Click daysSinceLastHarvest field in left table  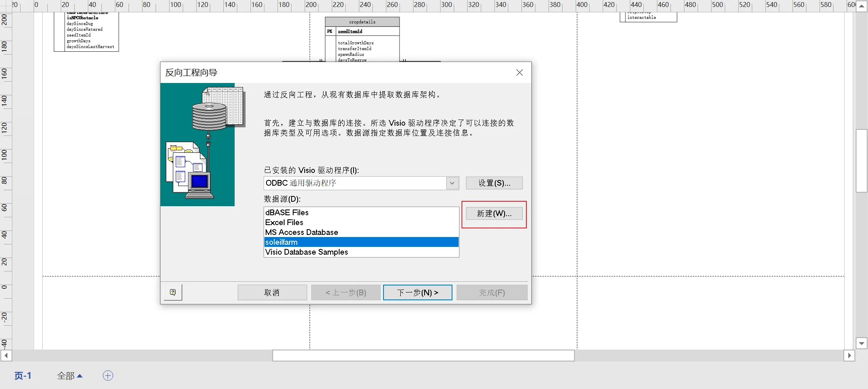click(90, 46)
